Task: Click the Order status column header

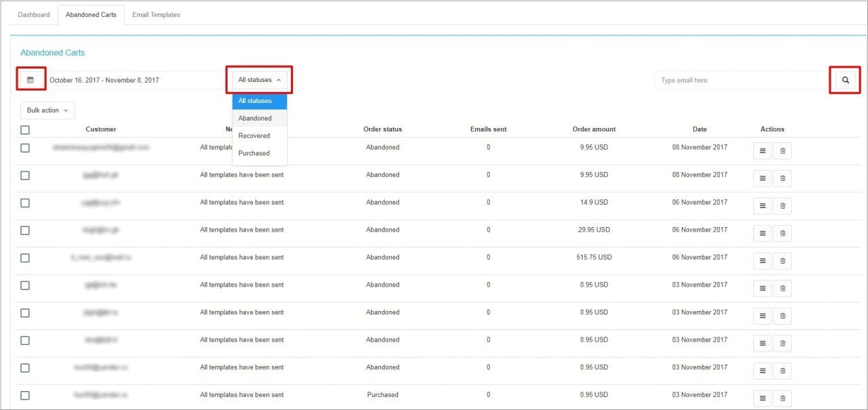Action: pos(382,129)
